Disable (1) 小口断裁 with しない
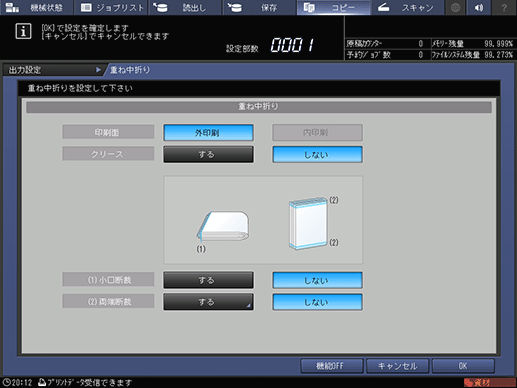Viewport: 517px width, 388px height. pos(317,280)
